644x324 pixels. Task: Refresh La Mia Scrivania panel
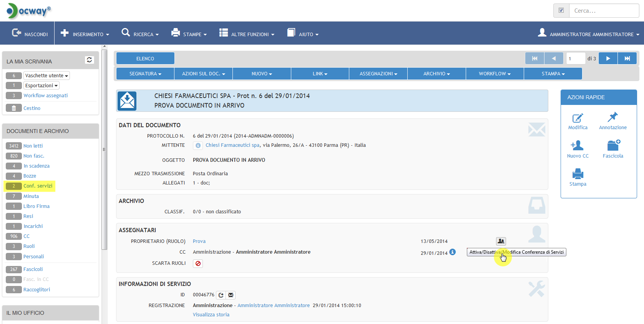[x=90, y=60]
